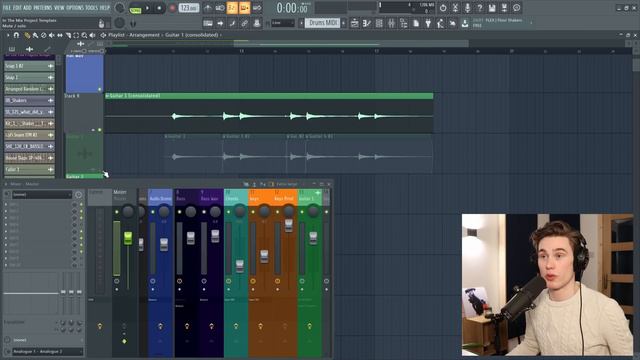Viewport: 640px width, 360px height.
Task: Pick the Snap 1 #2 item in picker
Action: (x=29, y=66)
